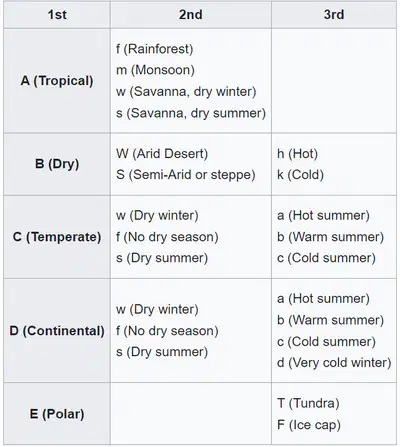Click the 'h (Hot)' entry
The width and height of the screenshot is (400, 447).
297,154
